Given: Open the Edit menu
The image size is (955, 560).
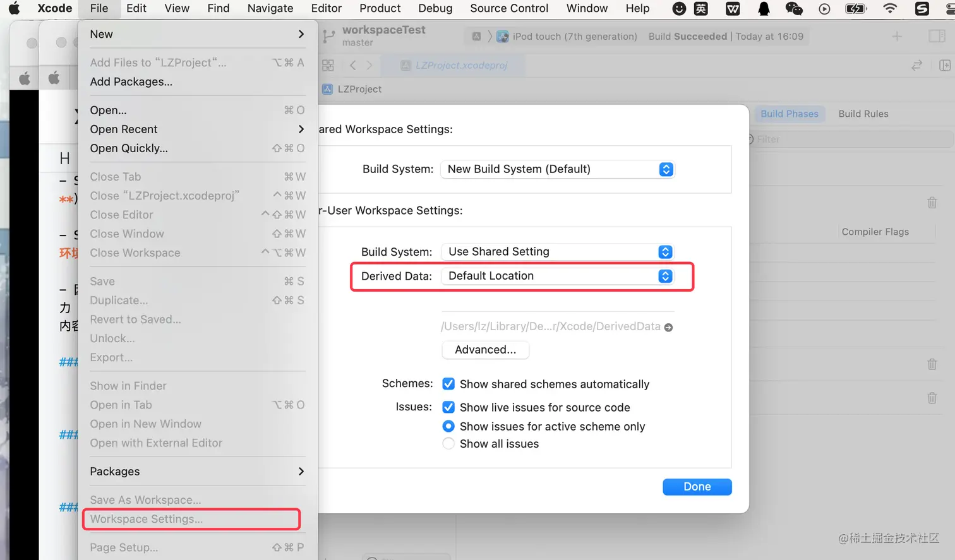Looking at the screenshot, I should point(136,8).
